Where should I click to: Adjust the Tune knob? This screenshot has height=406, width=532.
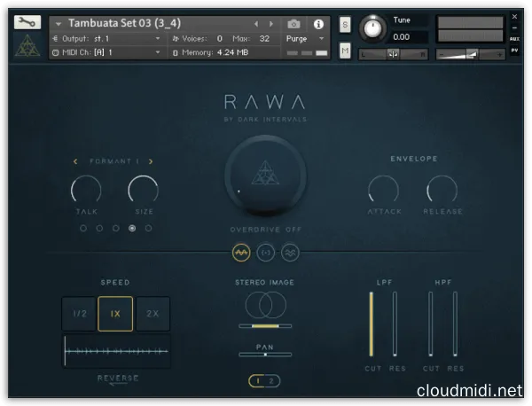[372, 29]
